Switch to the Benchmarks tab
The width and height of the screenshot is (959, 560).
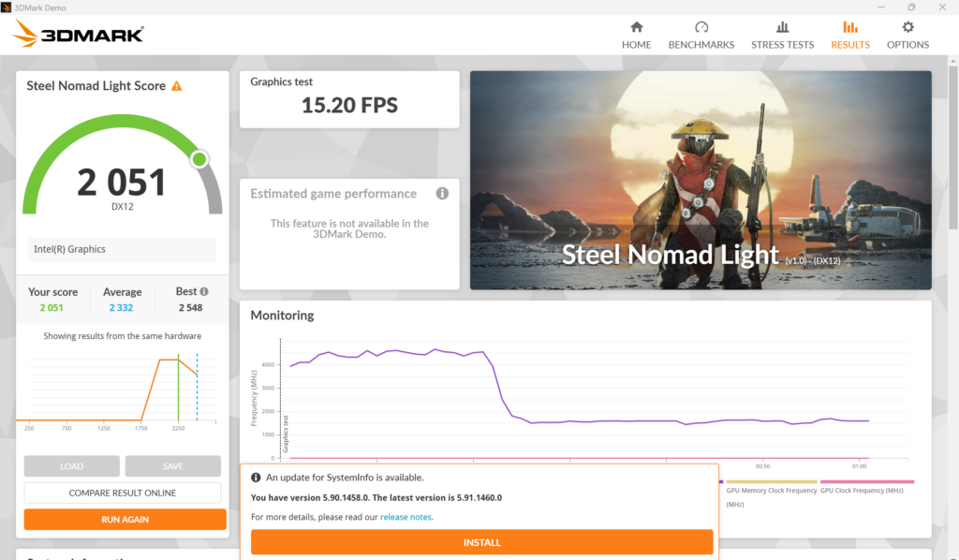pos(701,35)
